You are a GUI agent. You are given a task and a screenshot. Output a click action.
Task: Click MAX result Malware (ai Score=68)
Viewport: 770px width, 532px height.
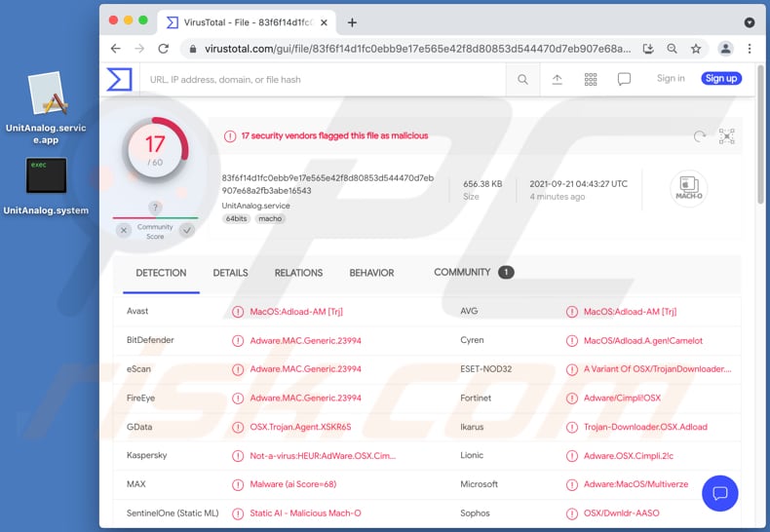[x=293, y=484]
